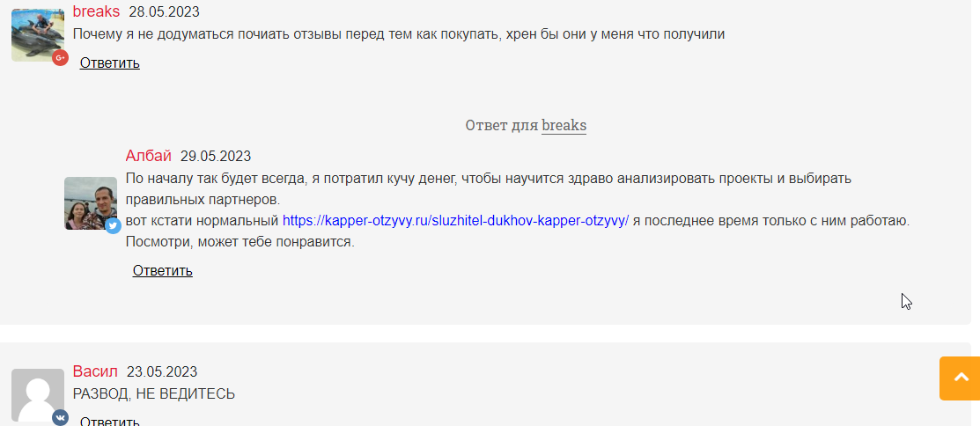This screenshot has height=426, width=980.
Task: Click the line 'Посмотри, может тебе понравится.'
Action: pos(240,242)
